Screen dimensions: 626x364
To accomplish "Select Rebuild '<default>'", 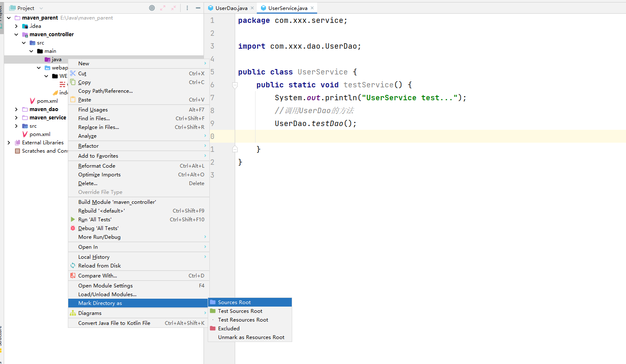I will click(139, 211).
